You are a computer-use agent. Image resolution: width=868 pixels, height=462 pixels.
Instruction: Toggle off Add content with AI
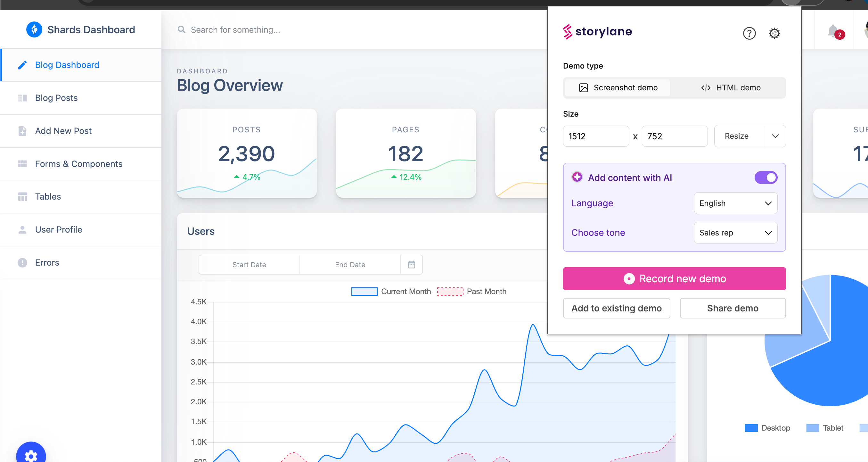tap(766, 177)
